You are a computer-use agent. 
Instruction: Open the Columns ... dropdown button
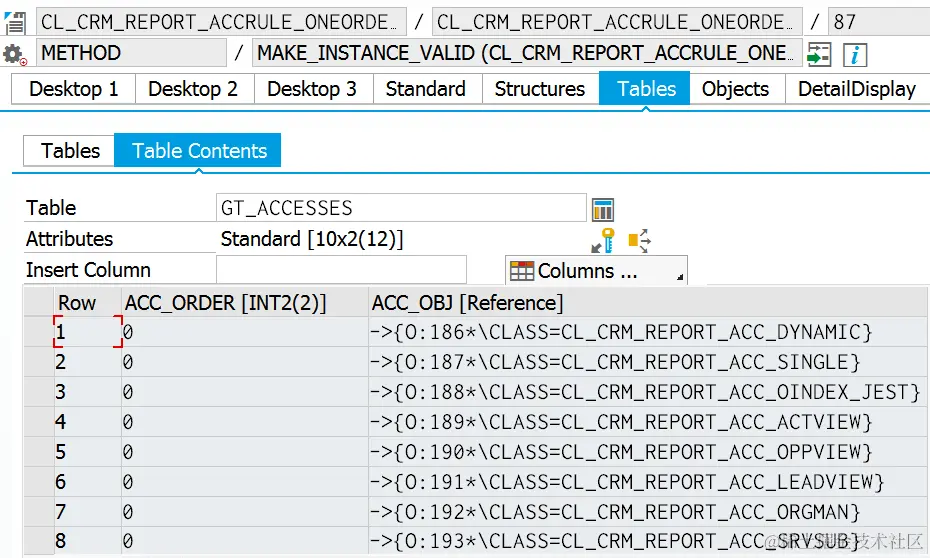click(x=596, y=271)
